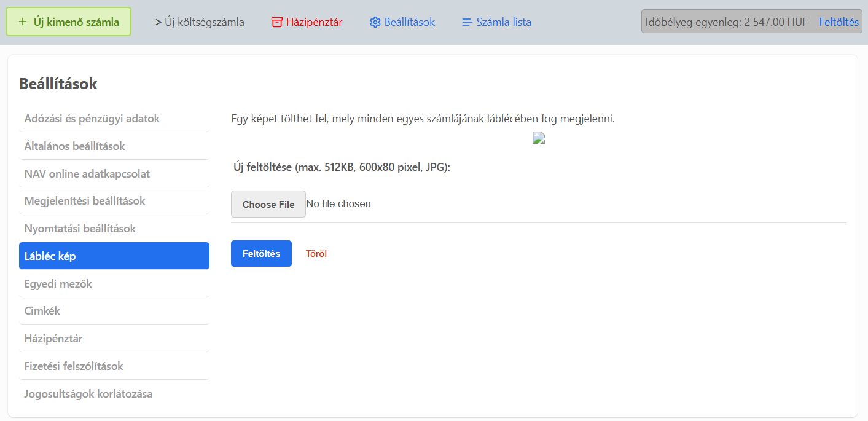Click the Beállítások gear icon

(x=375, y=22)
